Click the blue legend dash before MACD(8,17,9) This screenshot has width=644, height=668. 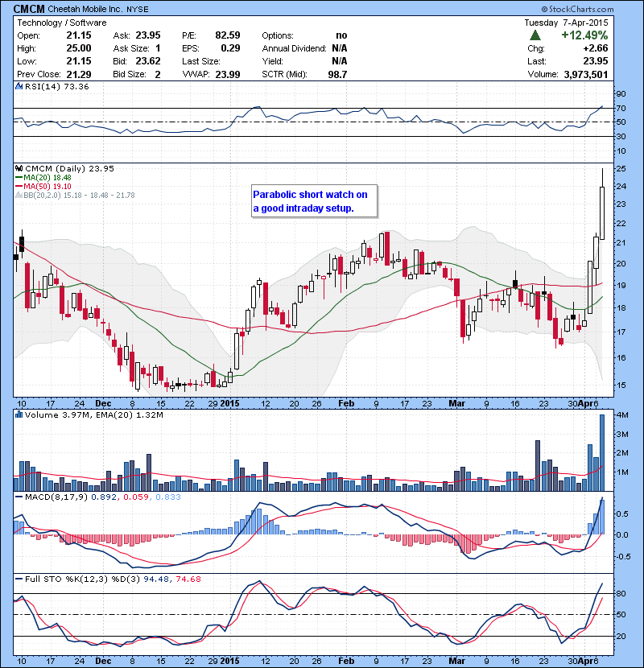coord(19,497)
